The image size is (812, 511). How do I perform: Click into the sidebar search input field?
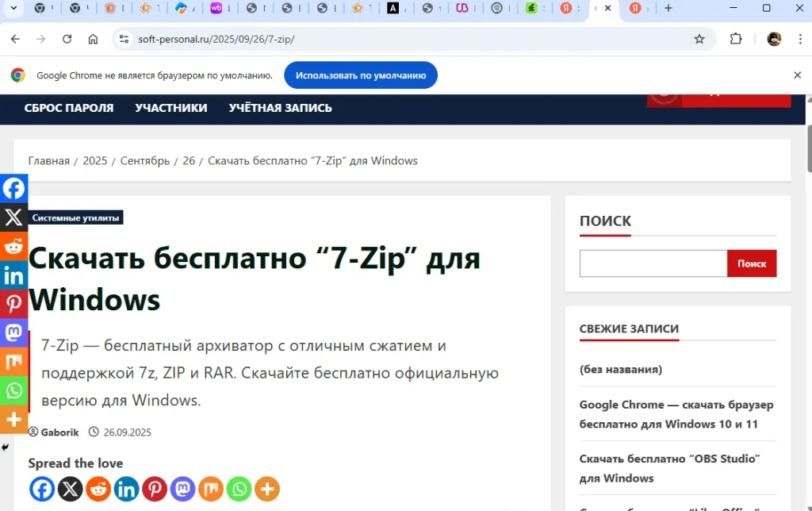pyautogui.click(x=653, y=263)
